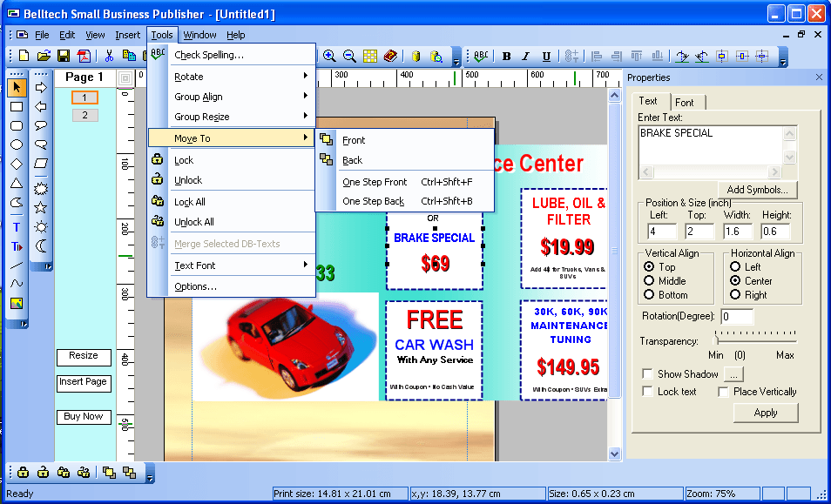Viewport: 831px width, 504px height.
Task: Apply changes with the Apply button
Action: click(766, 413)
